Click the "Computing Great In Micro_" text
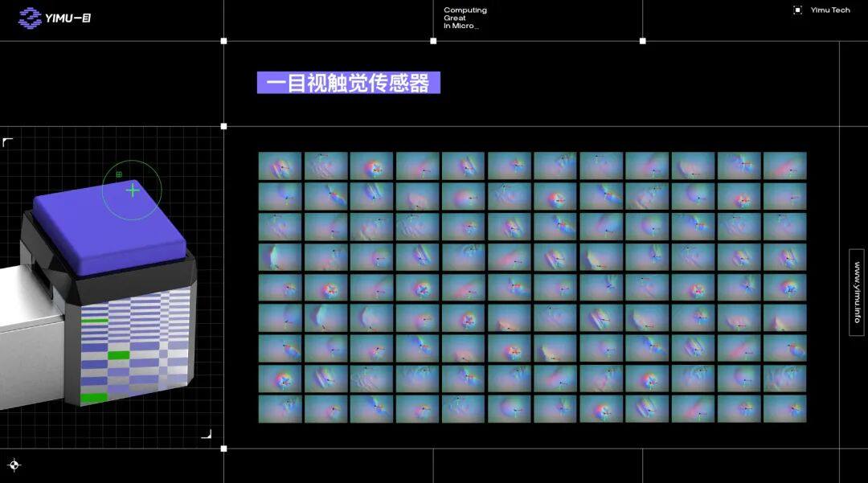868x483 pixels. tap(465, 18)
